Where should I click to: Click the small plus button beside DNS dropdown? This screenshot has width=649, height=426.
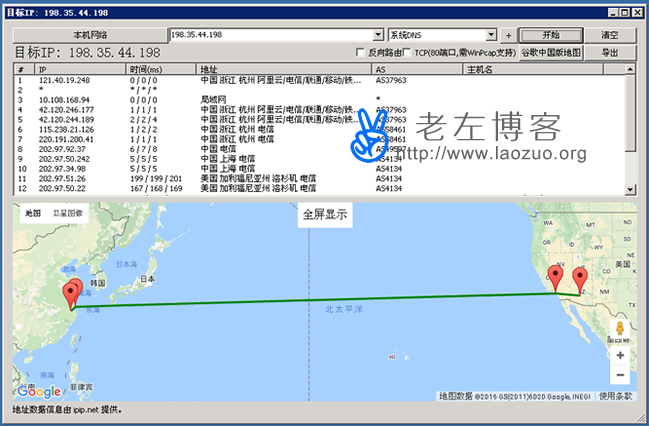508,34
